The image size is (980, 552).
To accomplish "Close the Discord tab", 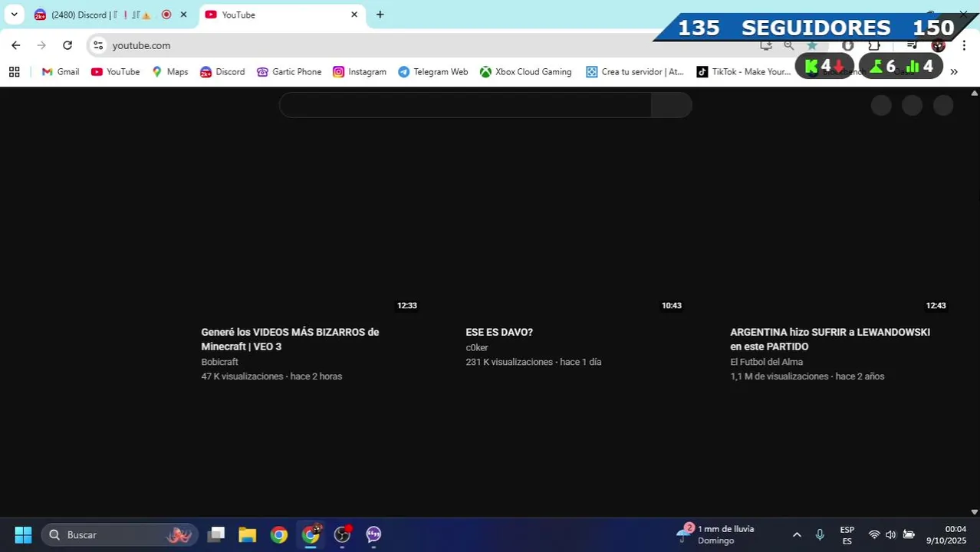I will (183, 15).
